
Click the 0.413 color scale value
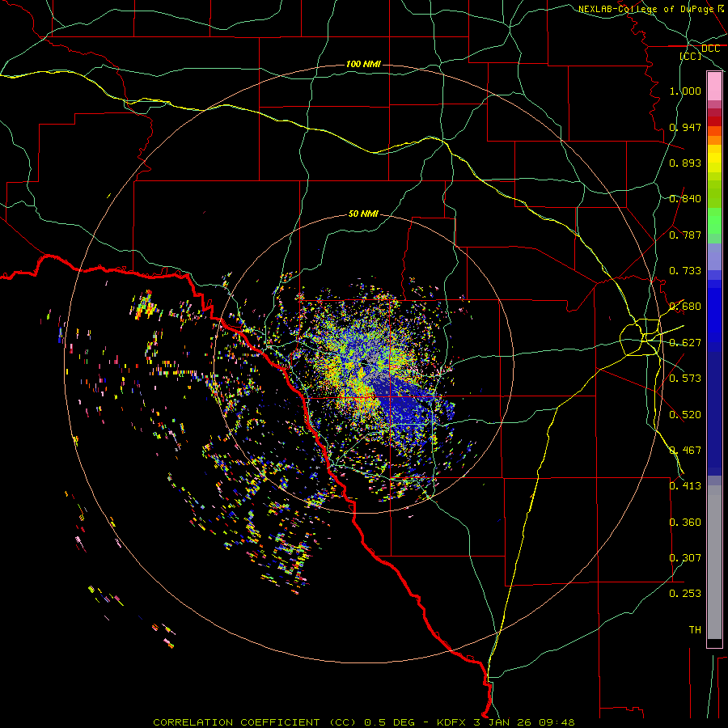click(685, 486)
